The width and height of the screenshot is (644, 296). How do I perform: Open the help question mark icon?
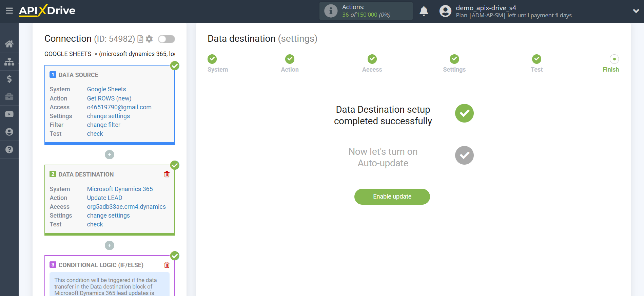tap(9, 150)
